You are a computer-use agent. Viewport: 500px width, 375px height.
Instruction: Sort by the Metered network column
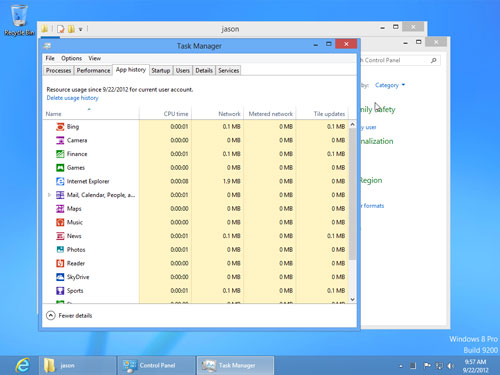[x=270, y=114]
